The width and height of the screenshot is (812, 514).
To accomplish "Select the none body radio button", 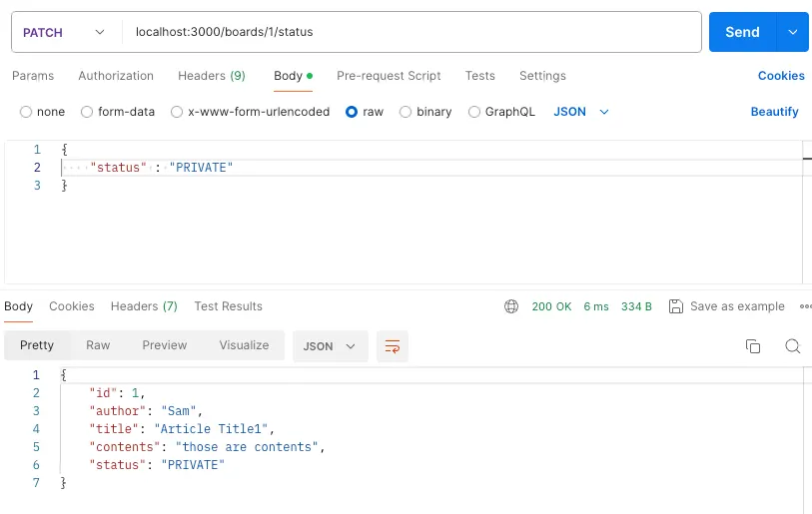I will click(x=26, y=112).
